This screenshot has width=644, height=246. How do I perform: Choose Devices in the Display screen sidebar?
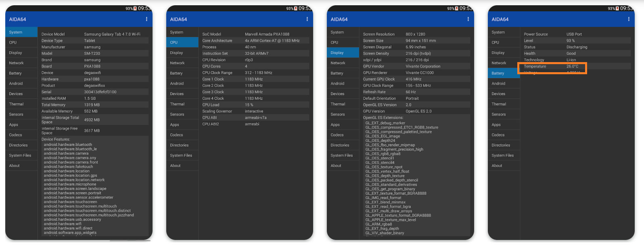tap(343, 94)
